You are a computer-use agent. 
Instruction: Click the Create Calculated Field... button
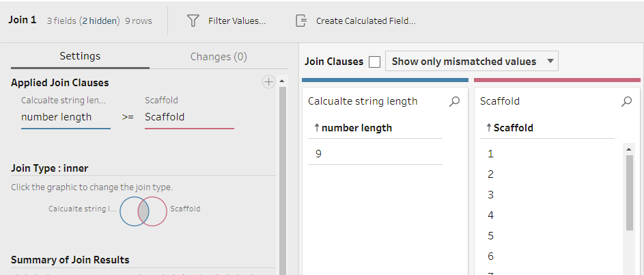point(365,21)
